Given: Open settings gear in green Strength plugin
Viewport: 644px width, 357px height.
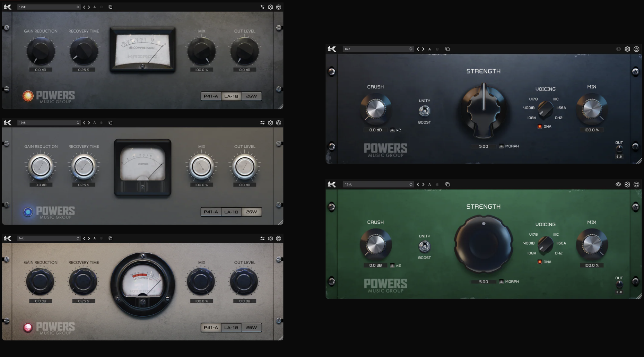Looking at the screenshot, I should [x=627, y=184].
